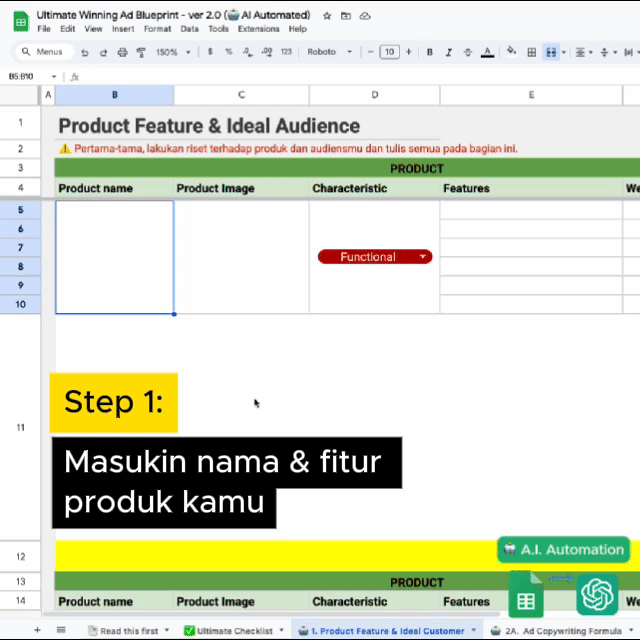The height and width of the screenshot is (640, 640).
Task: Open the text wrapping option
Action: click(x=631, y=52)
